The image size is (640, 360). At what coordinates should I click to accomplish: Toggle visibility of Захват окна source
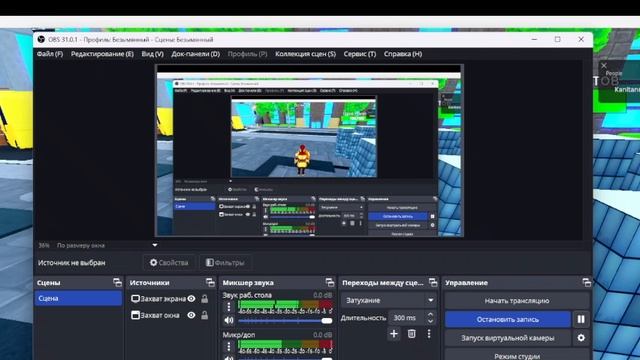[191, 315]
